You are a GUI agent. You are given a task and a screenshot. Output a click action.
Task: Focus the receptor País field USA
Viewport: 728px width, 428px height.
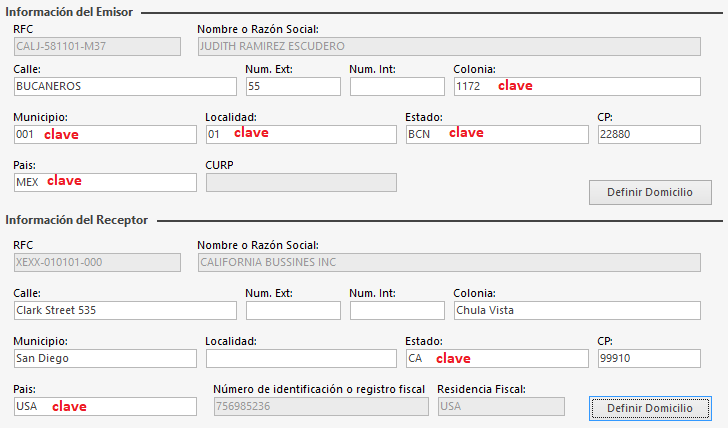point(105,406)
